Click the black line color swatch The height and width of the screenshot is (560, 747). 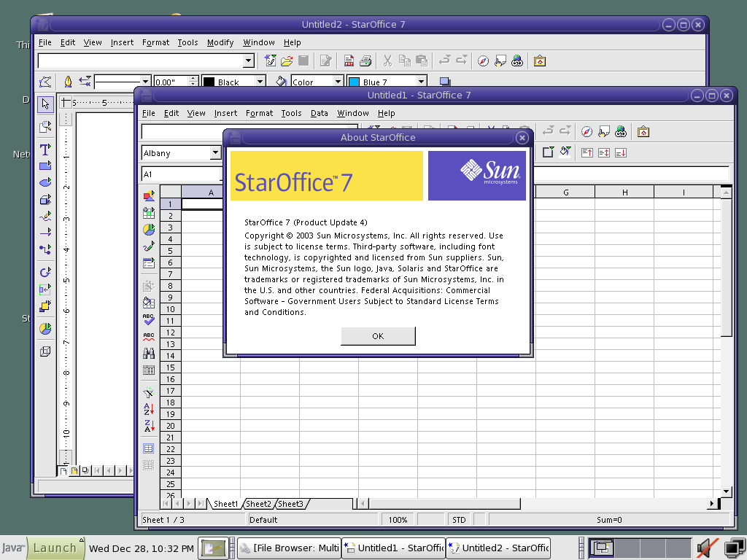tap(209, 82)
